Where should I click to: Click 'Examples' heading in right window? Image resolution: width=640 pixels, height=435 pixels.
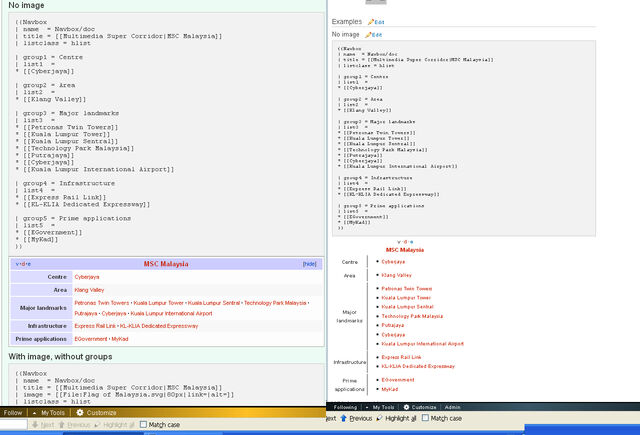pyautogui.click(x=347, y=22)
